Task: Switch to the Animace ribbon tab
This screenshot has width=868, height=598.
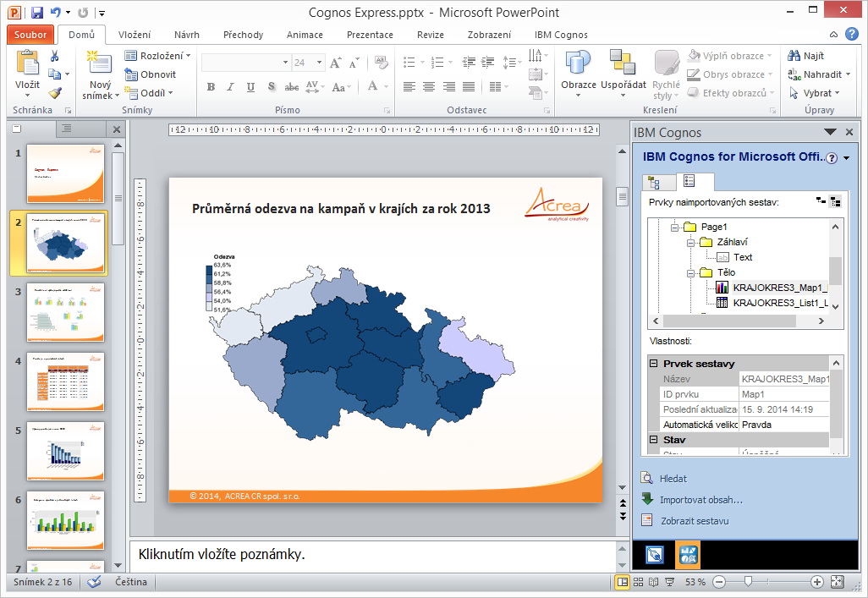Action: [x=305, y=35]
